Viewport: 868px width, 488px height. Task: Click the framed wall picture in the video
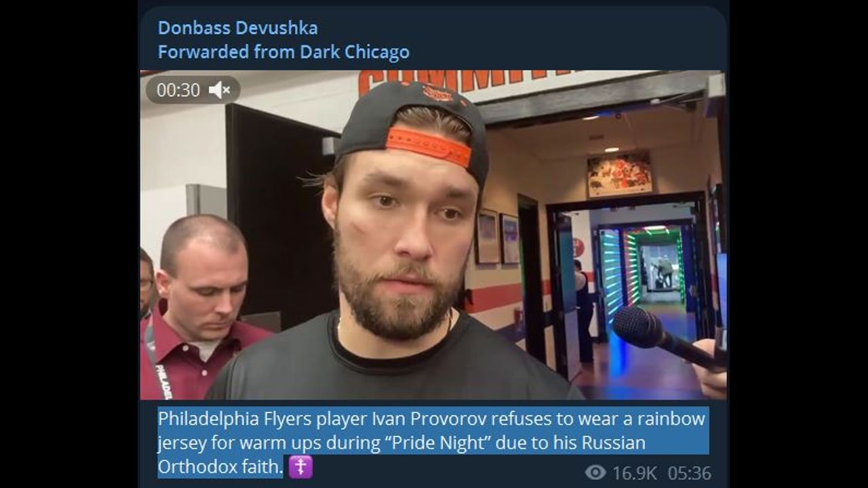[x=620, y=174]
